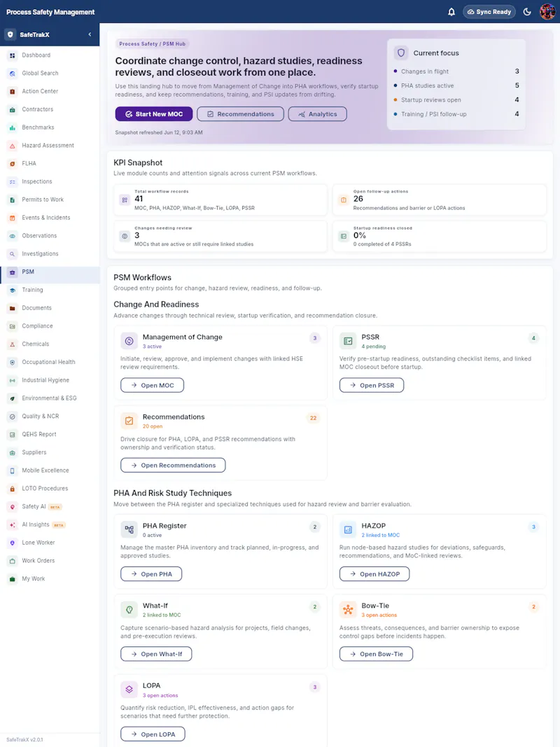
Task: Click 'Changes in flight' focus row
Action: [x=456, y=71]
